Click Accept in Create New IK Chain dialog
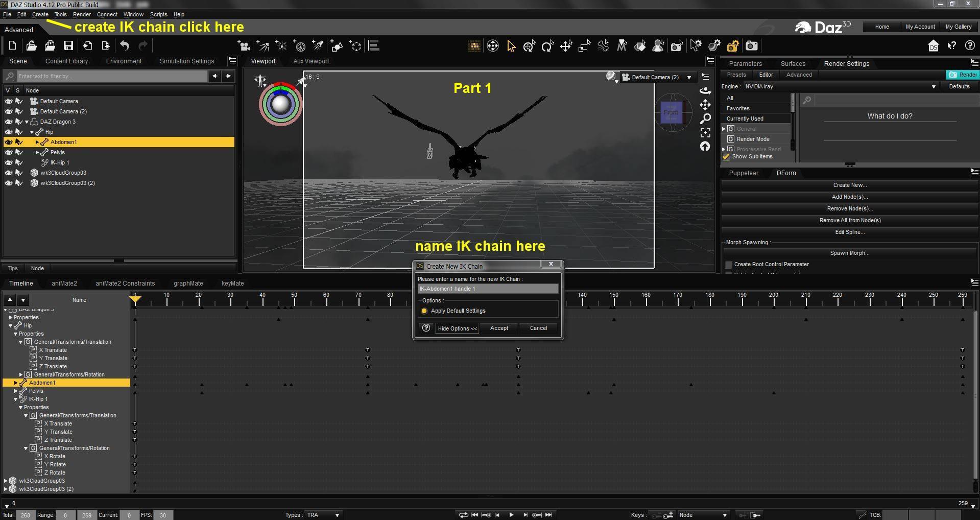The image size is (980, 520). click(x=499, y=328)
